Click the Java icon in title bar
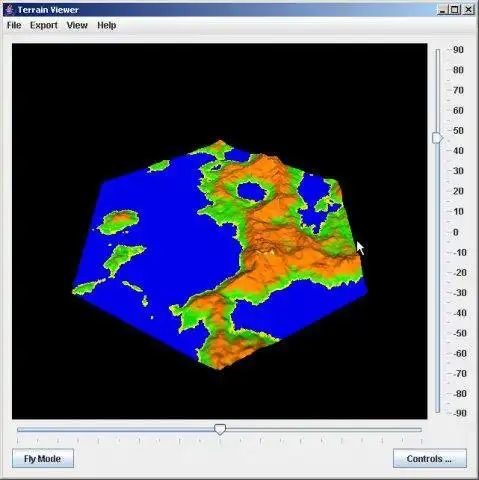The width and height of the screenshot is (479, 480). tap(9, 10)
